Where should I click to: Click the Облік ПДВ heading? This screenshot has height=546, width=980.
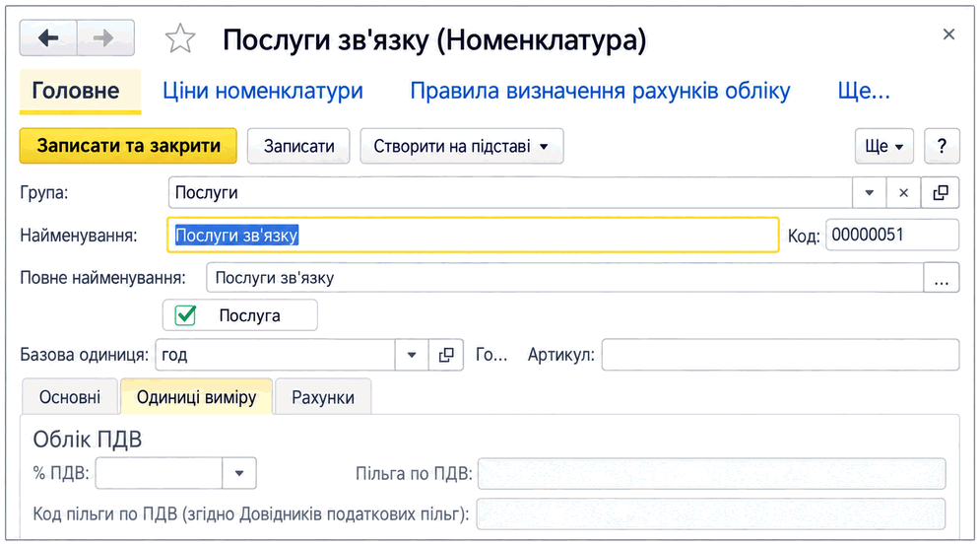pyautogui.click(x=88, y=440)
